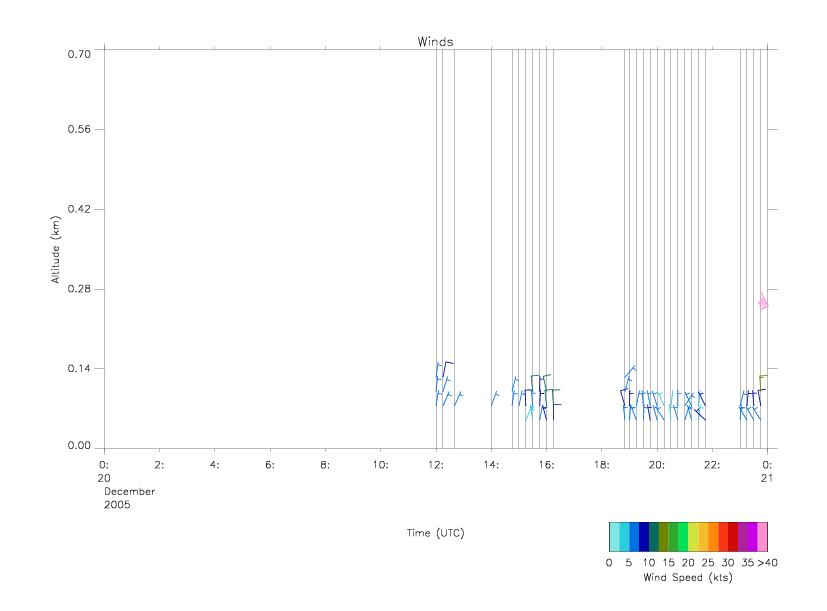This screenshot has height=611, width=827.
Task: Click the 'Altitude (km)' axis label
Action: coord(55,250)
